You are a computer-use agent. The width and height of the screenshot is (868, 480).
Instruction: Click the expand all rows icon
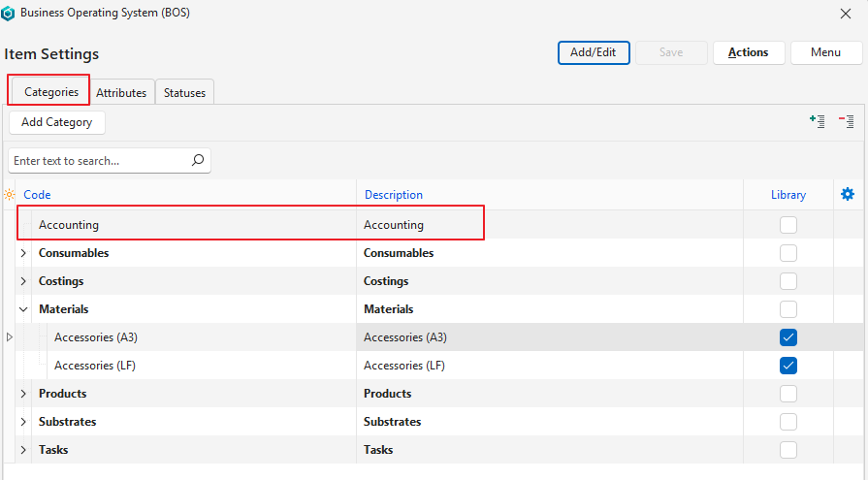(818, 121)
